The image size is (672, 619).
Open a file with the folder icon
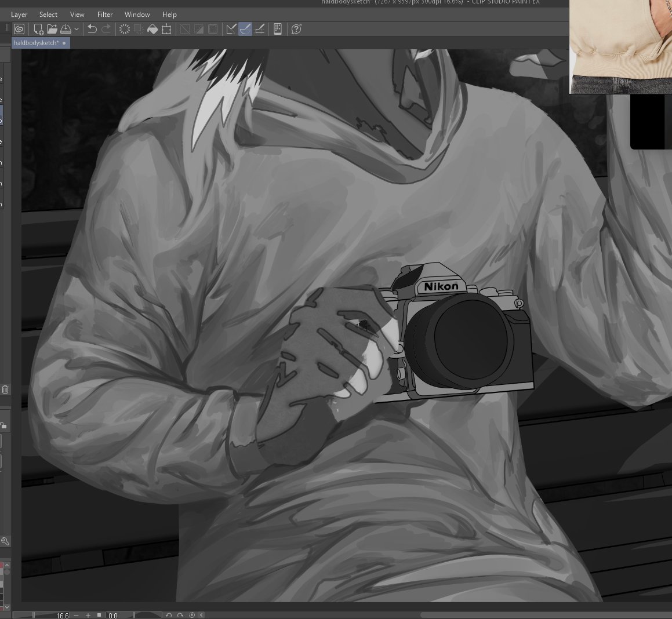[x=52, y=29]
